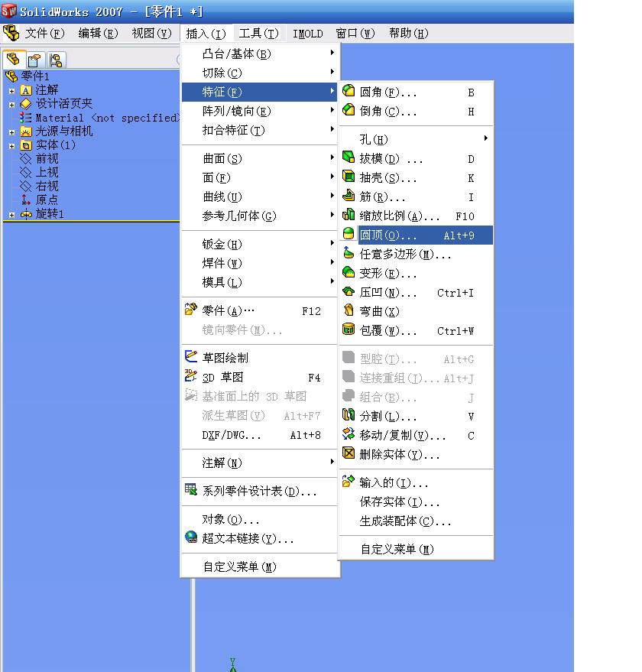Click the Deform (变形) icon
Viewport: 642px width, 672px height.
pos(349,271)
